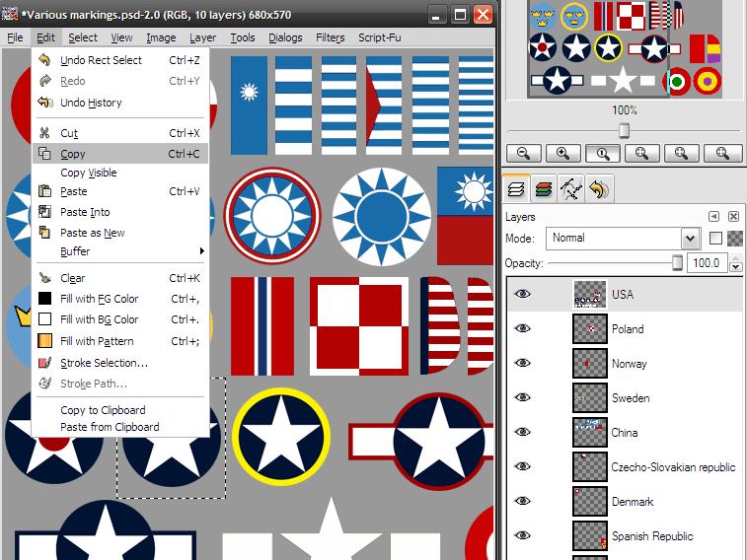Open the Layer menu
This screenshot has width=747, height=560.
tap(202, 37)
